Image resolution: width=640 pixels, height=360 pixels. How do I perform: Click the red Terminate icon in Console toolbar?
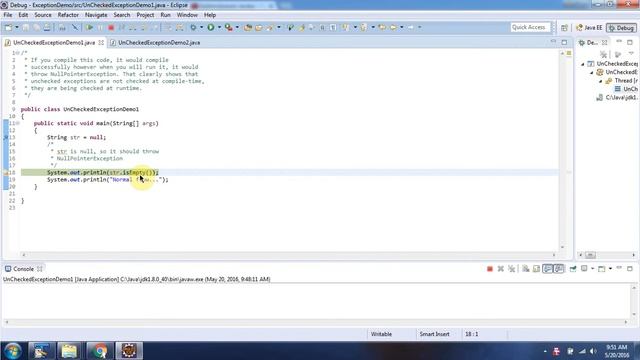[490, 269]
